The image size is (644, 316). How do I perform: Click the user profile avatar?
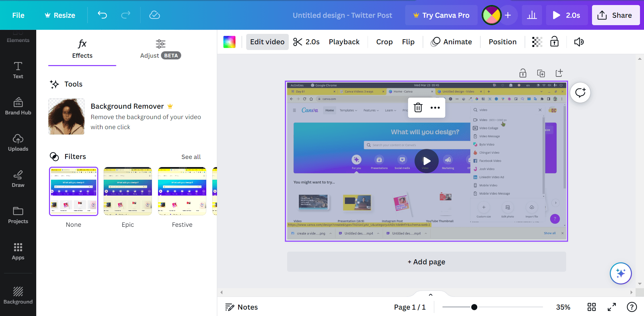pos(491,15)
